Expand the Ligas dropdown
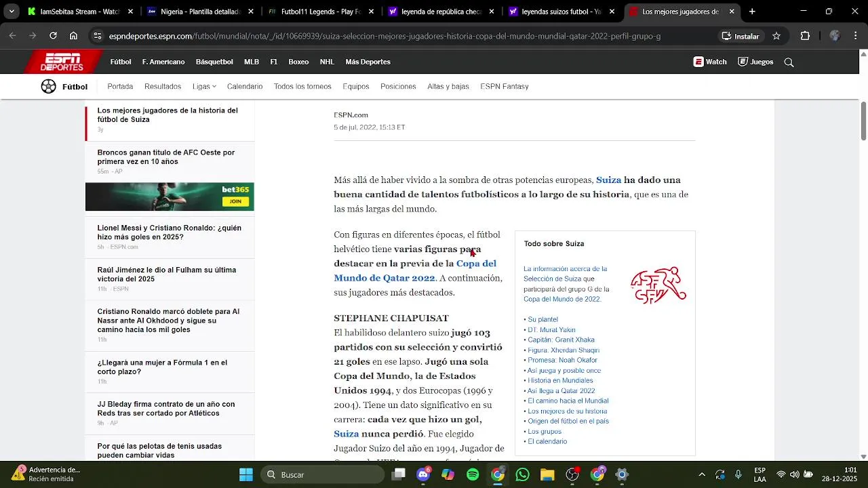The image size is (868, 488). click(x=204, y=86)
